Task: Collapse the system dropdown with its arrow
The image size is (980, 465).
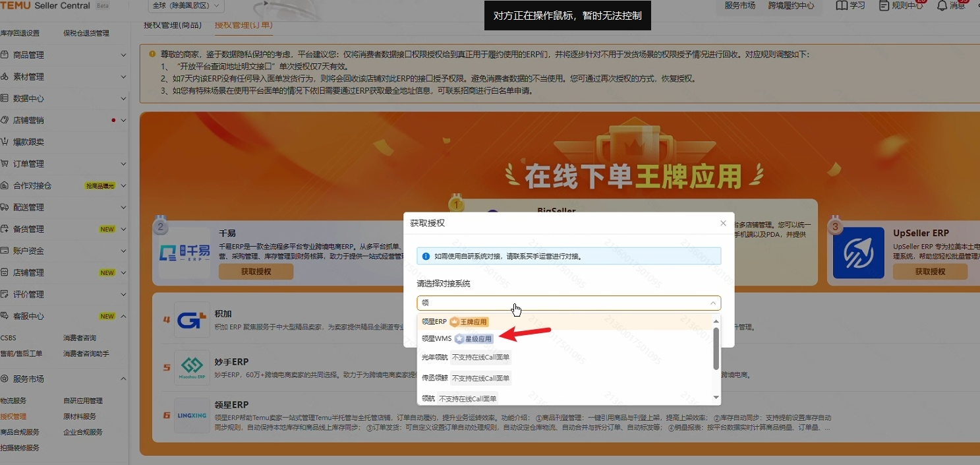Action: point(712,303)
